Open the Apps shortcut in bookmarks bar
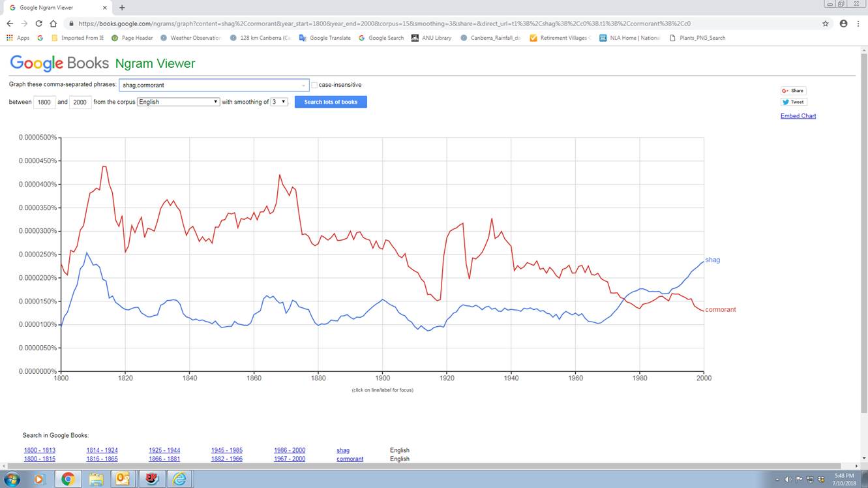Image resolution: width=868 pixels, height=488 pixels. 18,38
